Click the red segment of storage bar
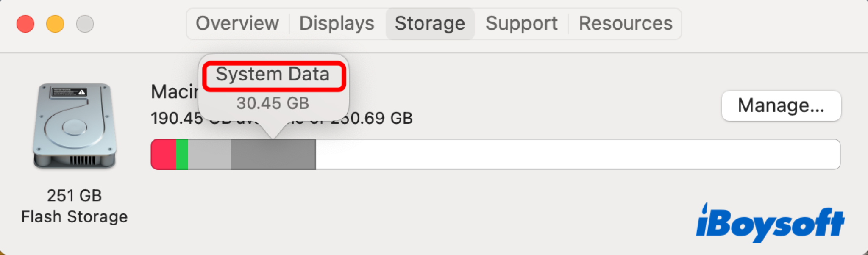 pyautogui.click(x=164, y=155)
